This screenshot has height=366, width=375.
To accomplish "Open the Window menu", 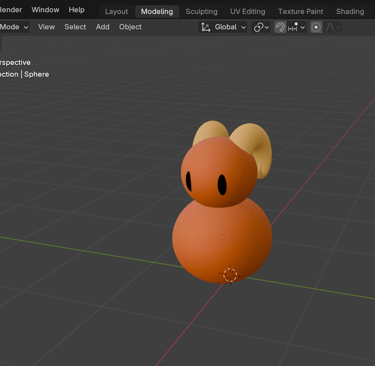I will (45, 10).
